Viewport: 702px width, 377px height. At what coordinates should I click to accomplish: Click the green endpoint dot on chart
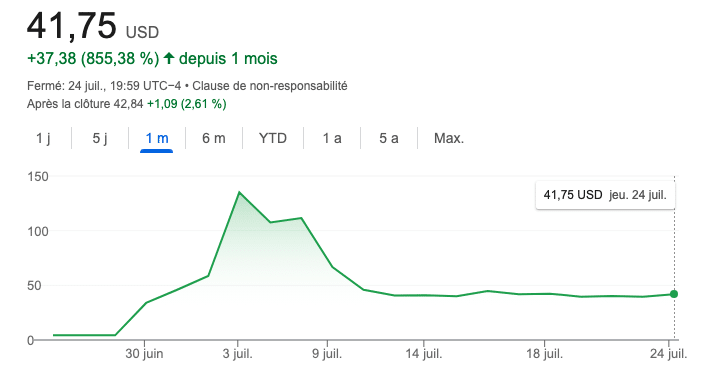point(674,294)
